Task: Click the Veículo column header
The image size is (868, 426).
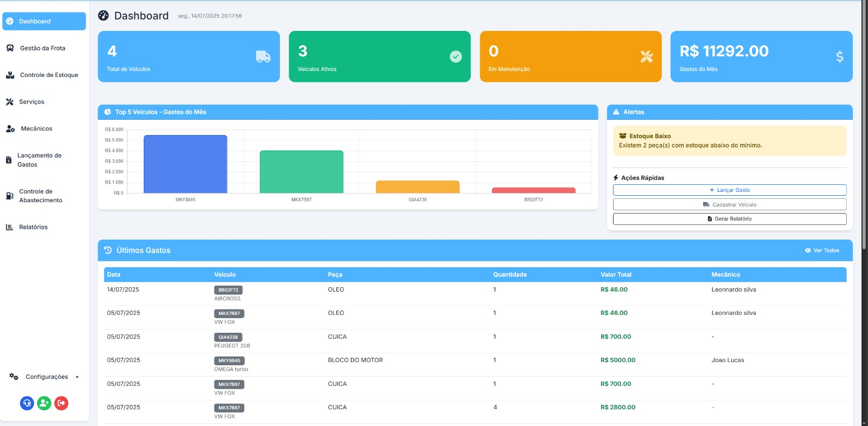Action: pyautogui.click(x=225, y=275)
